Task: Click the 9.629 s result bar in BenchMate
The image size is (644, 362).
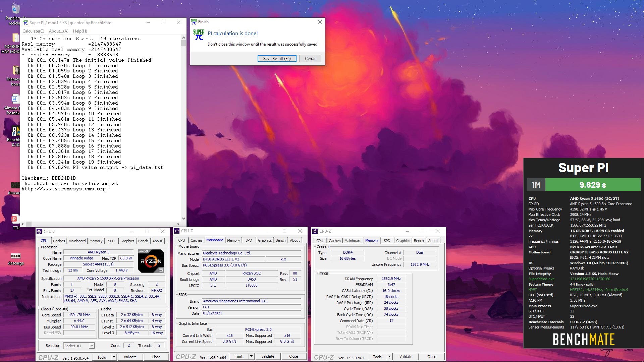Action: click(593, 185)
